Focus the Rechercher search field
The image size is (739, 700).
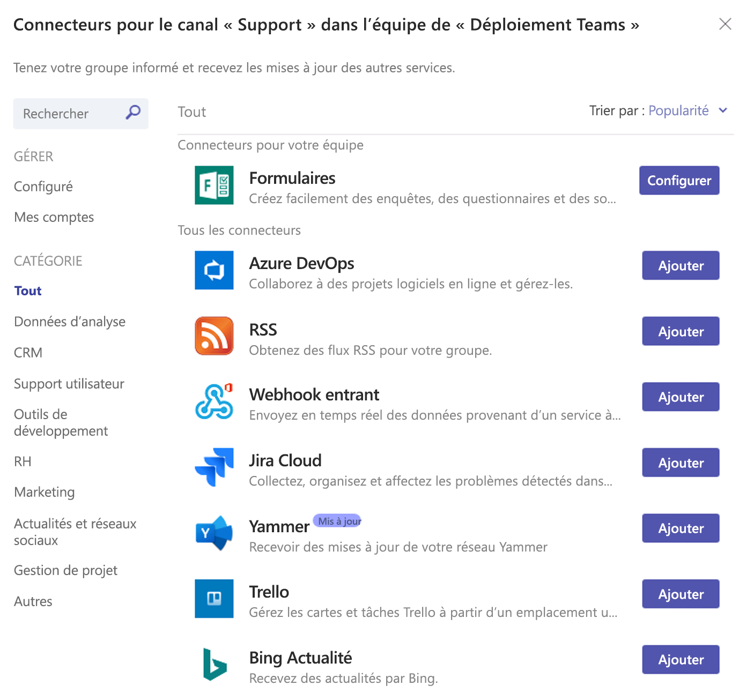(x=81, y=114)
